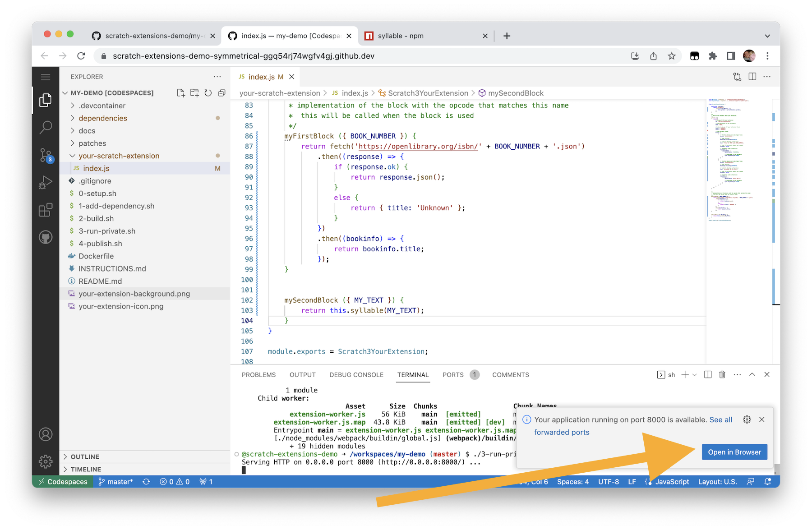Screen dimensions: 812x530
Task: Open the Manage gear at bottom of Activity Bar
Action: pyautogui.click(x=46, y=461)
